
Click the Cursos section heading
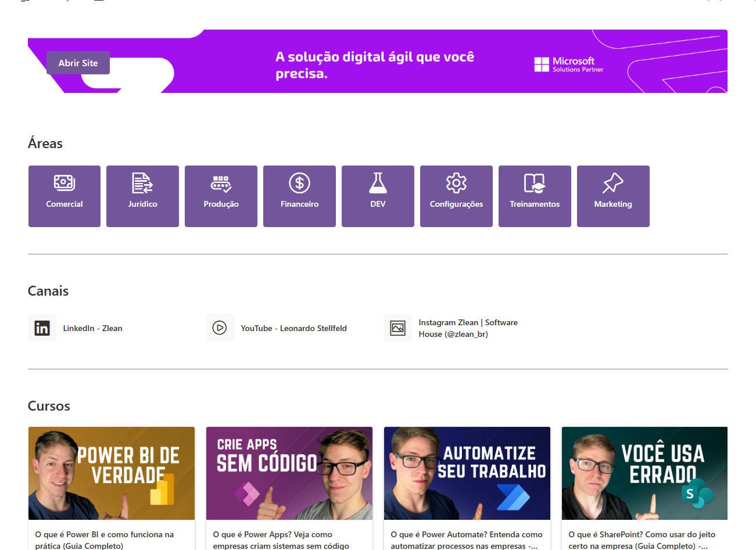coord(49,406)
